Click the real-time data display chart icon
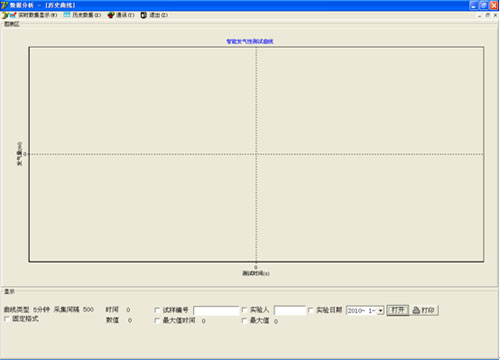 click(12, 15)
